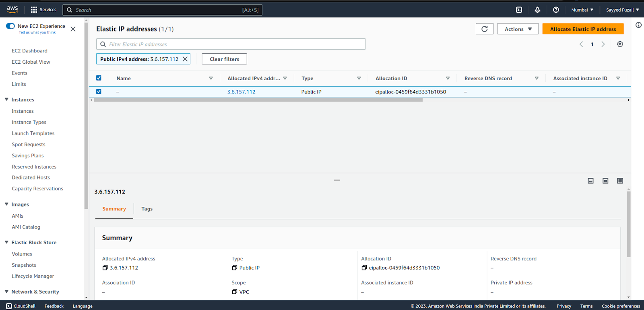Open Cookie preferences in the footer
The image size is (644, 310).
pyautogui.click(x=621, y=306)
